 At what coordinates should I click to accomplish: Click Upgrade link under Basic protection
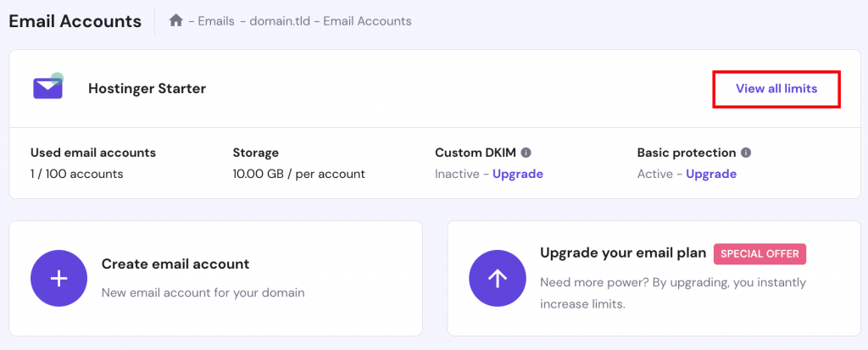point(710,174)
